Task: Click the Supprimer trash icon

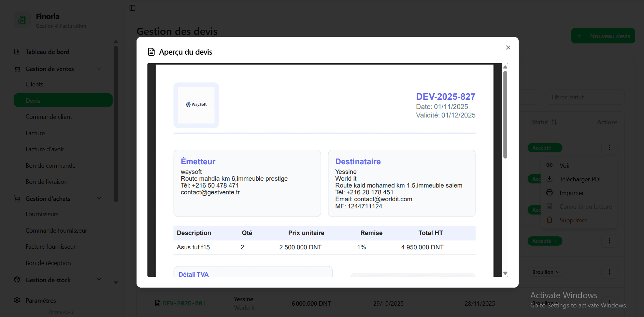Action: click(x=549, y=220)
